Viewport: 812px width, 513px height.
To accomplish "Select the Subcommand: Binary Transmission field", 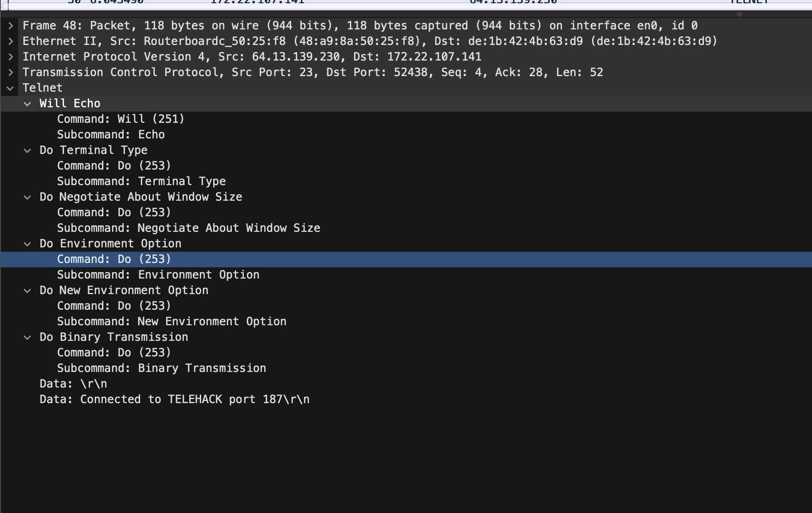I will click(x=161, y=368).
